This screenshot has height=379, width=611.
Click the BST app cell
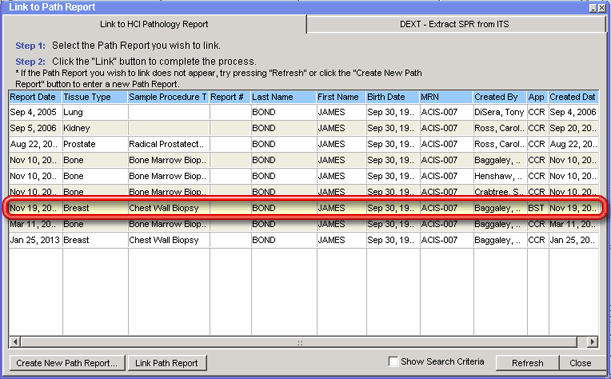pos(538,208)
